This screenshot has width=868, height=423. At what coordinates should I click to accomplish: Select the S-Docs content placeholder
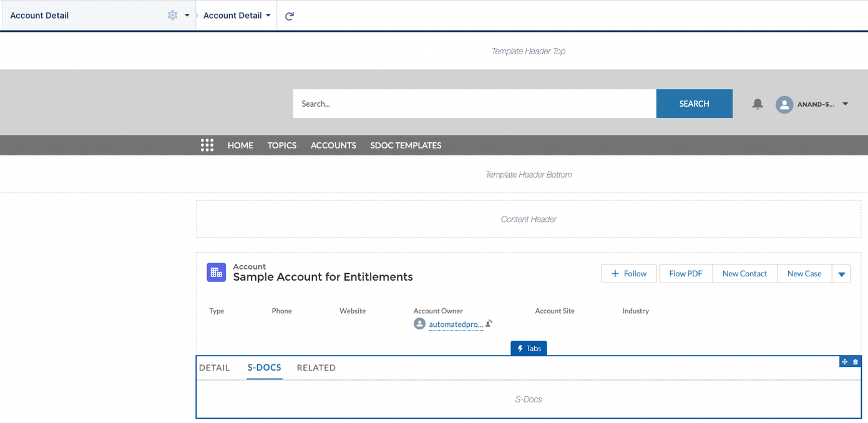click(529, 399)
